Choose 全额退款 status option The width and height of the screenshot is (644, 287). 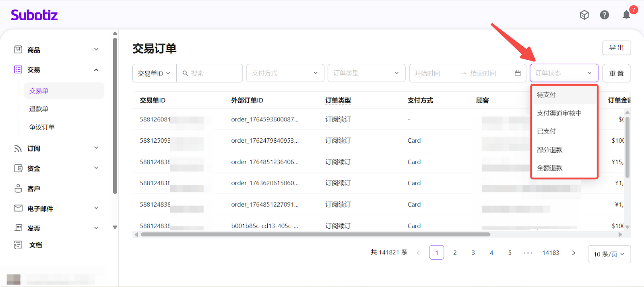pyautogui.click(x=549, y=168)
